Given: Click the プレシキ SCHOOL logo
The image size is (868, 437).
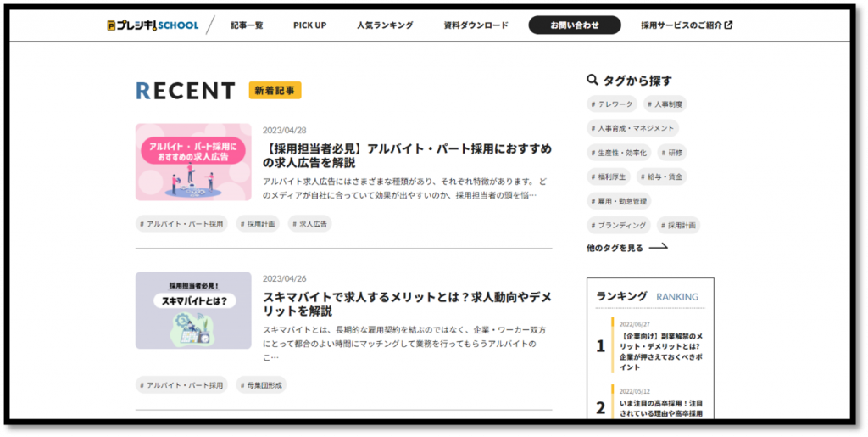Looking at the screenshot, I should [153, 25].
